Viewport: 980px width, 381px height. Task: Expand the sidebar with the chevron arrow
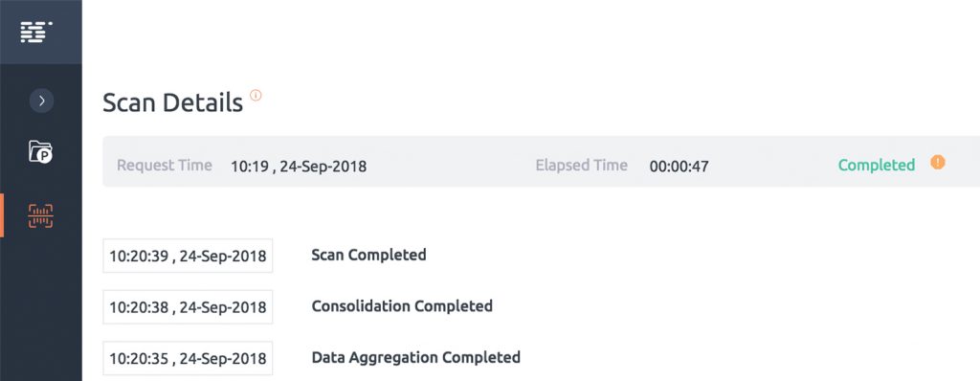[41, 101]
